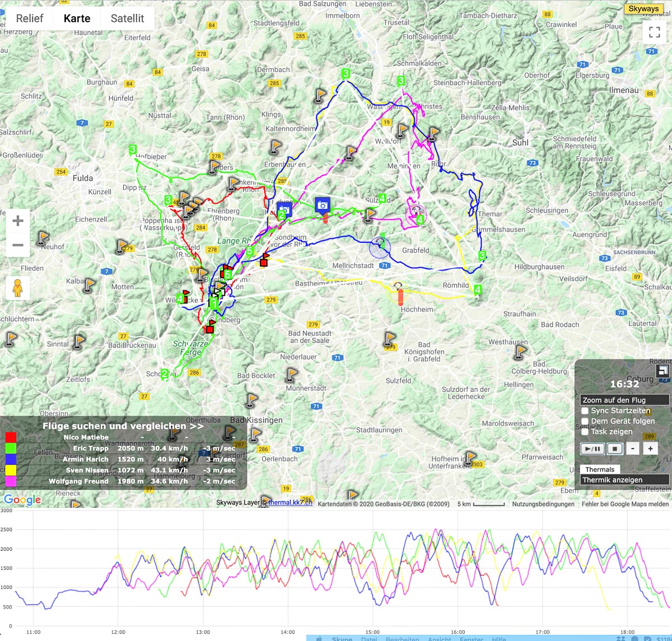Viewport: 672px width, 641px height.
Task: Zoom in the map with plus button
Action: [x=18, y=221]
